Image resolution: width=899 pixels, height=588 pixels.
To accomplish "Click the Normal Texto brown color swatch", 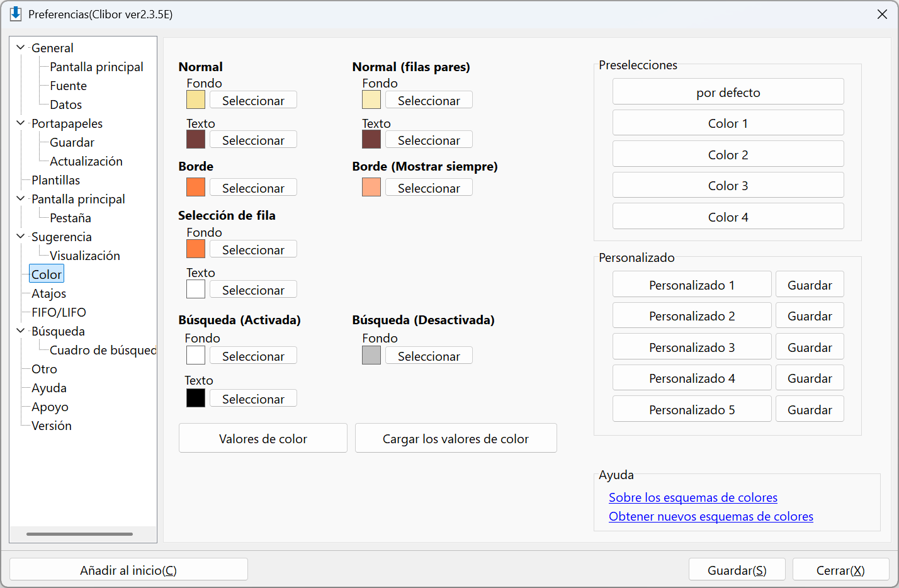I will [x=196, y=139].
